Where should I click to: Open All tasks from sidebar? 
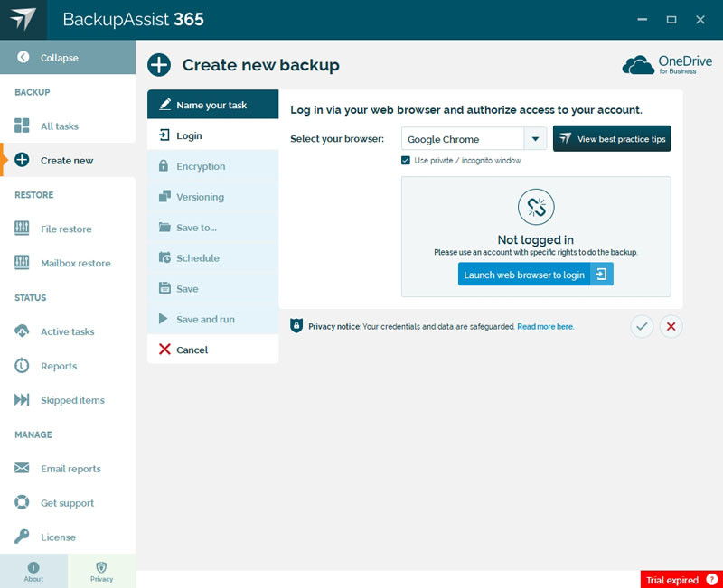(68, 126)
